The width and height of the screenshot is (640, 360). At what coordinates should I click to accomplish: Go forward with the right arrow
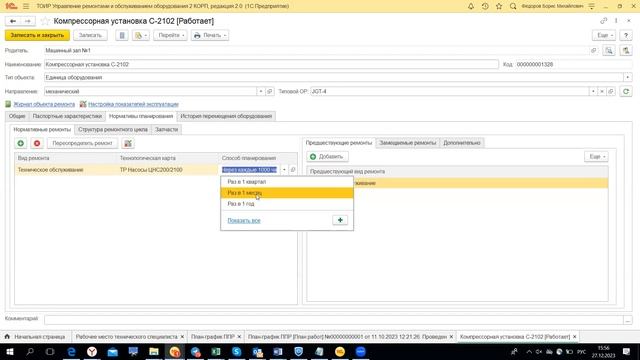click(x=27, y=21)
